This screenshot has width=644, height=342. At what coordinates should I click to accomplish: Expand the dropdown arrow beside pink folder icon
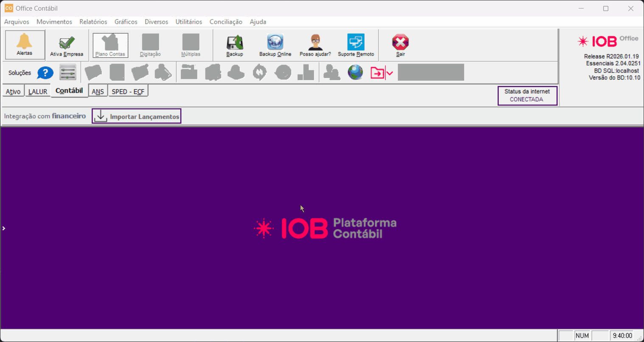pos(390,73)
